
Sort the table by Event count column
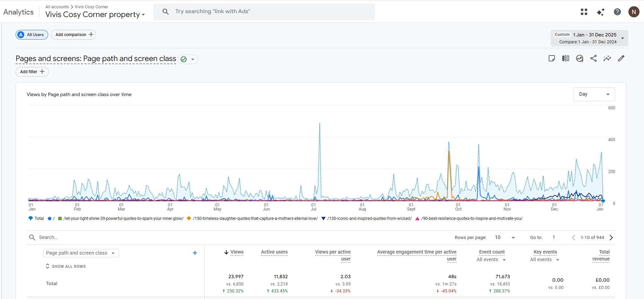(x=491, y=252)
